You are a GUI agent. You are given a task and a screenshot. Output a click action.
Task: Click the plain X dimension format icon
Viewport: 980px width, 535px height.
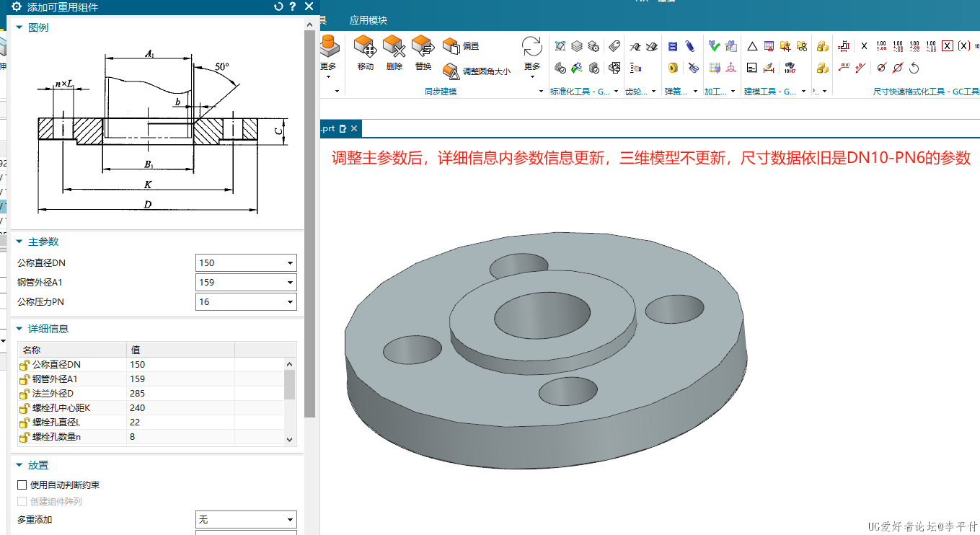(864, 46)
